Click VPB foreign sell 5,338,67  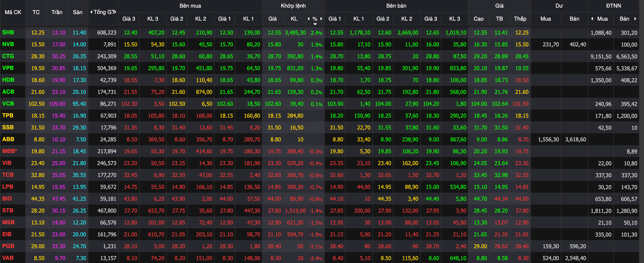(x=627, y=68)
